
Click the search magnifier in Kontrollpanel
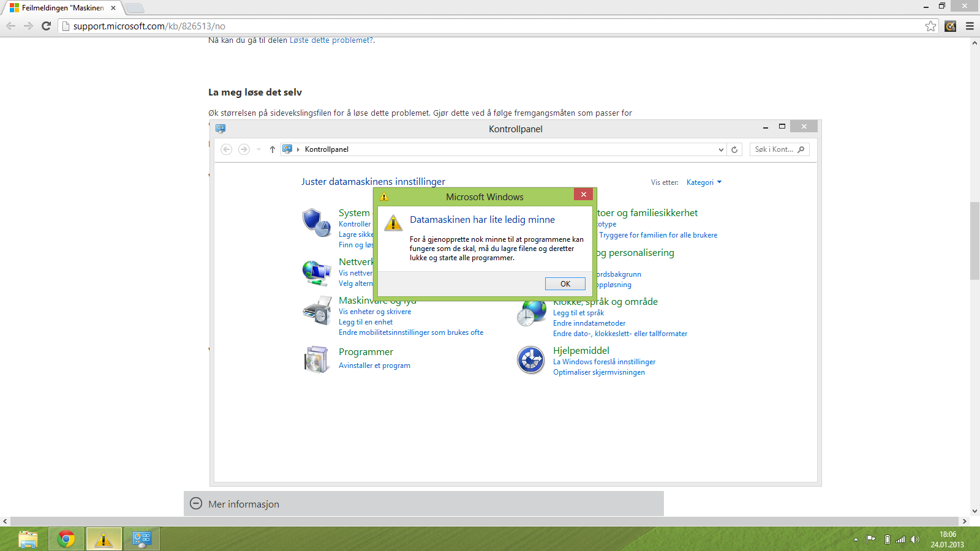point(801,149)
